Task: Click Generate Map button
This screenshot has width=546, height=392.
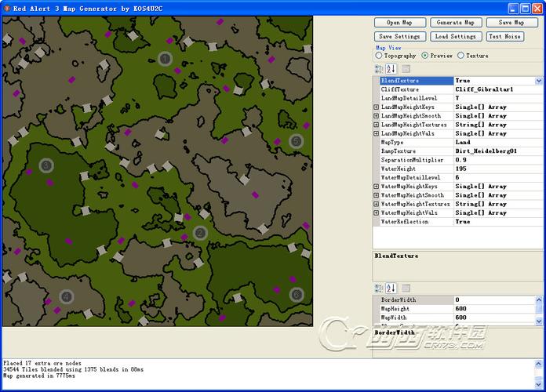Action: [456, 23]
